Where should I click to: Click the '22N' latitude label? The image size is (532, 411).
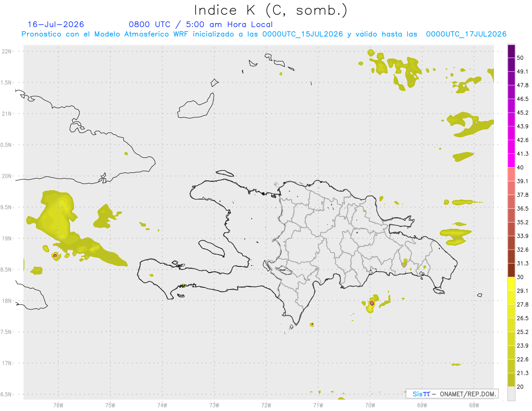pyautogui.click(x=8, y=51)
